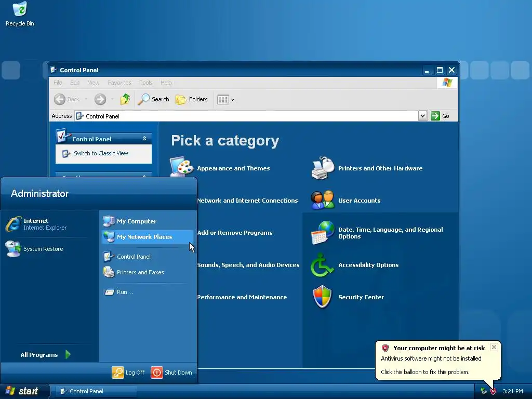Click the Printers and Other Hardware text link
Viewport: 532px width, 399px height.
point(380,168)
